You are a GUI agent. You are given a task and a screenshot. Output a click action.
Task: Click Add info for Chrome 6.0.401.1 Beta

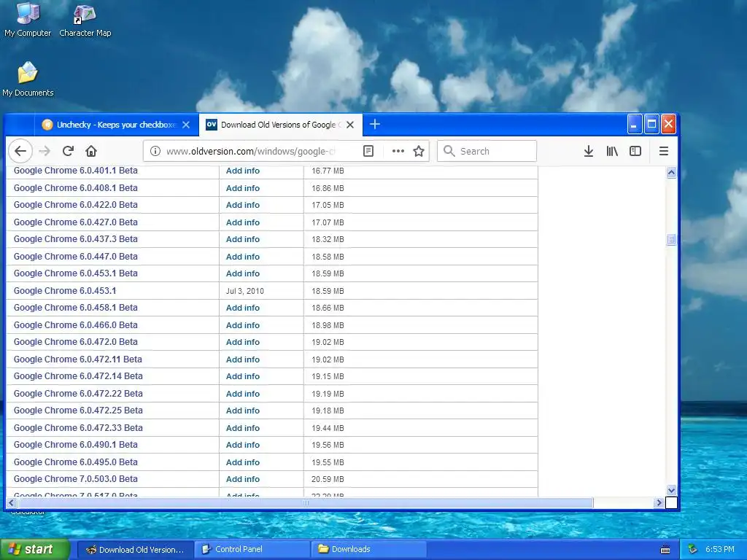(242, 171)
